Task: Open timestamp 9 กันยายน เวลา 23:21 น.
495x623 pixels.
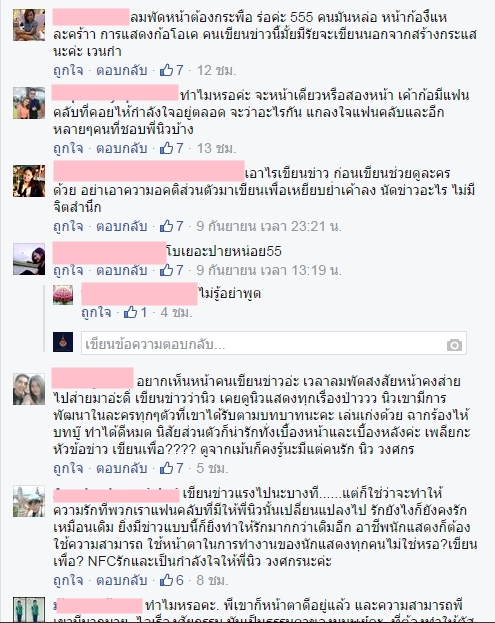Action: 269,226
